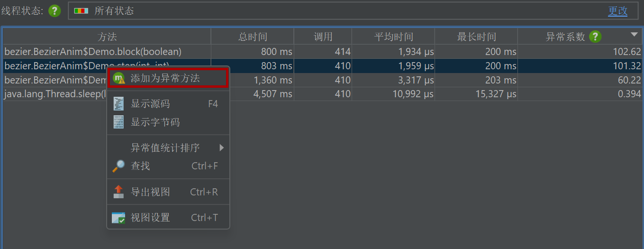Screen dimensions: 644x249
Task: Choose 添加为异常方法 from context menu
Action: pos(168,79)
